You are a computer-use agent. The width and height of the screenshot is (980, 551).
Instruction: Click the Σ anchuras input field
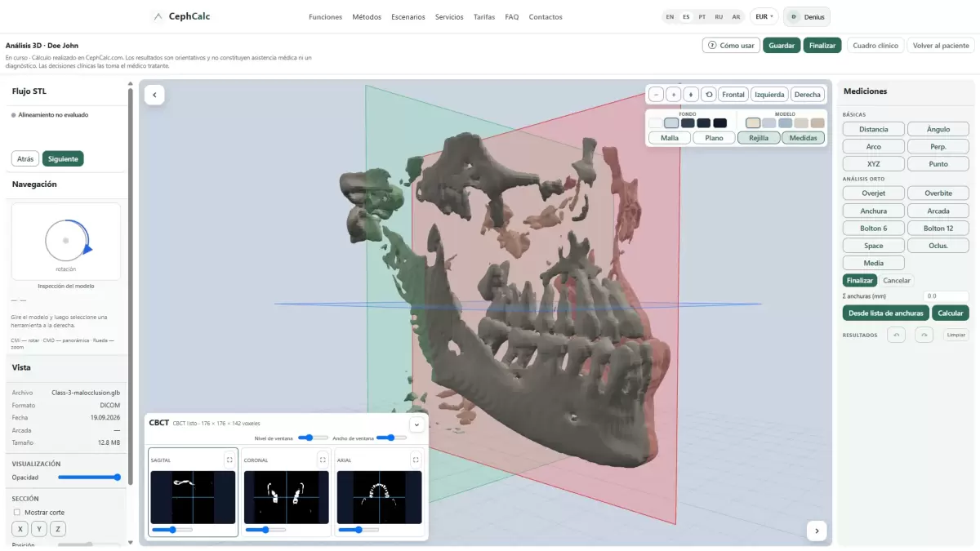(x=946, y=296)
